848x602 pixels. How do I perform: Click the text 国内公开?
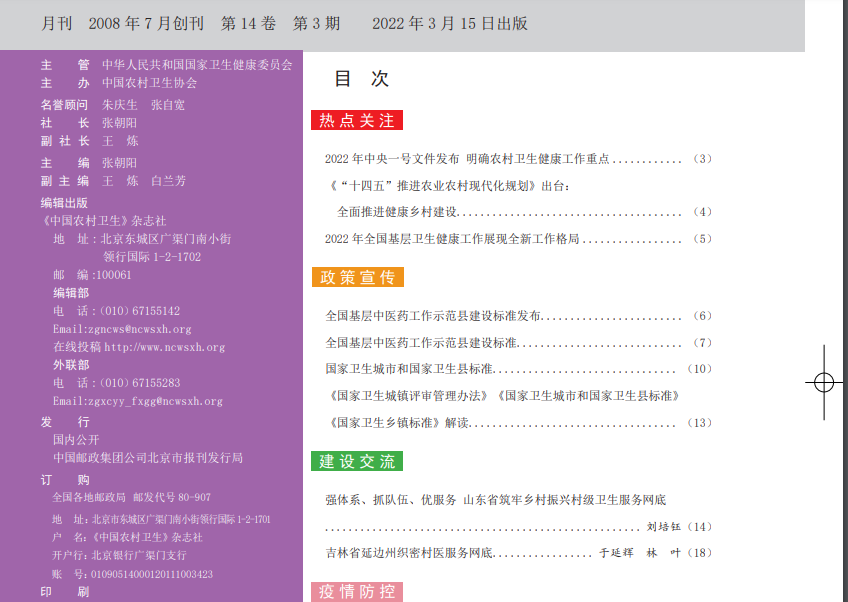[76, 440]
